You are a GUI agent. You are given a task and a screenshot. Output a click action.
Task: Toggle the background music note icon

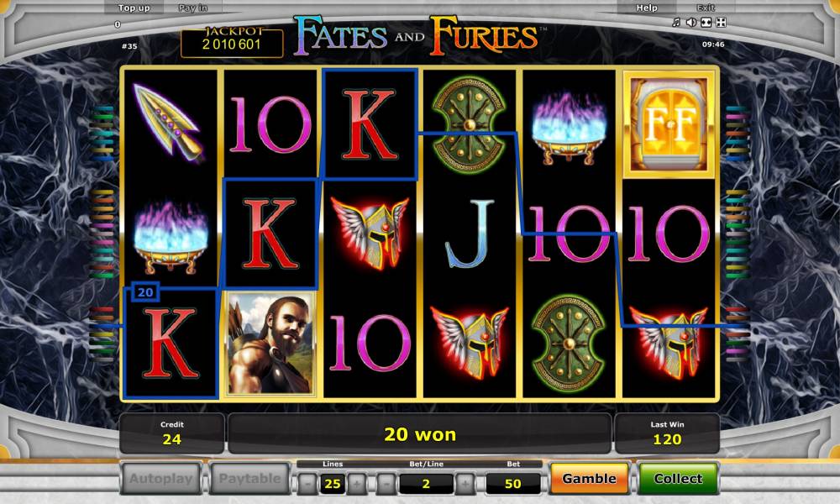pyautogui.click(x=676, y=23)
